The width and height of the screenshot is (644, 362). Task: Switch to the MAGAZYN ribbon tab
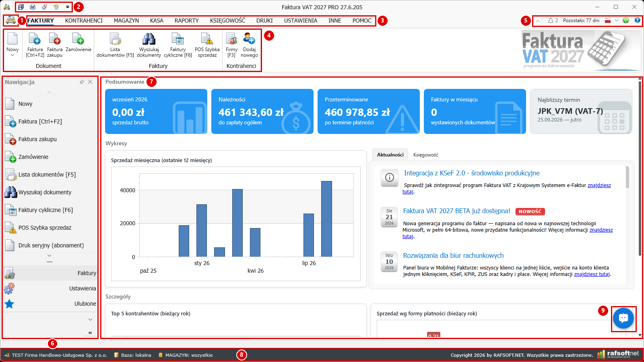point(126,21)
